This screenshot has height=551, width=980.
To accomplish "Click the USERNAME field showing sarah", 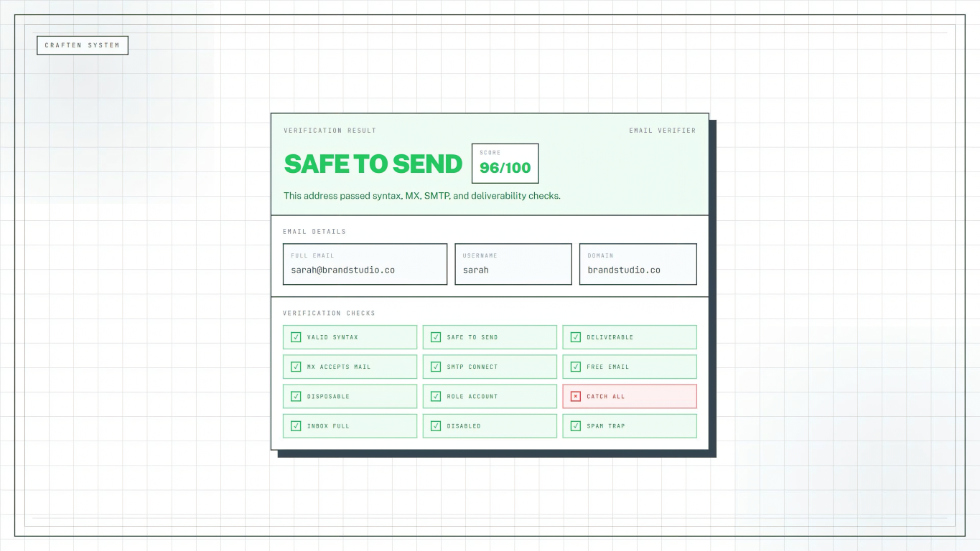I will (513, 264).
